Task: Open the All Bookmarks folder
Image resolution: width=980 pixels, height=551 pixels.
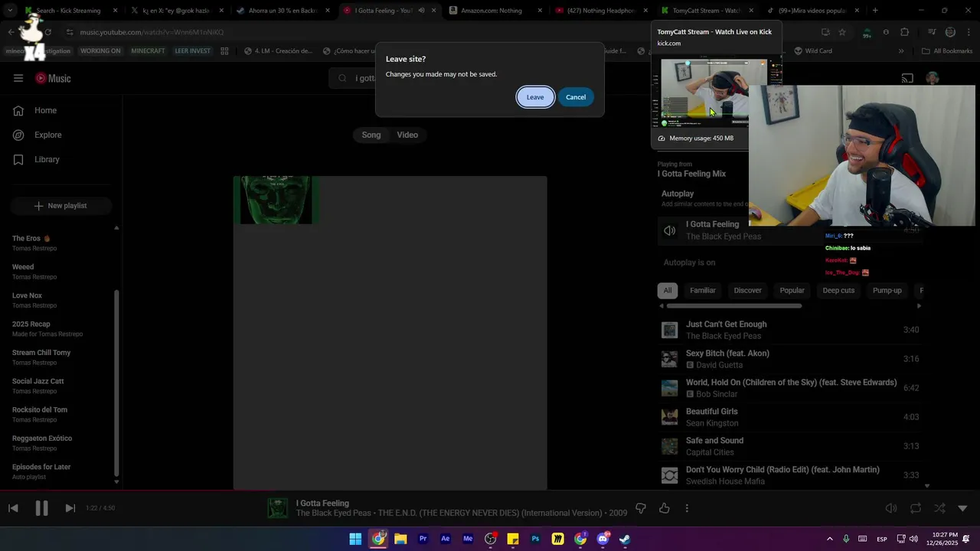Action: (x=947, y=51)
